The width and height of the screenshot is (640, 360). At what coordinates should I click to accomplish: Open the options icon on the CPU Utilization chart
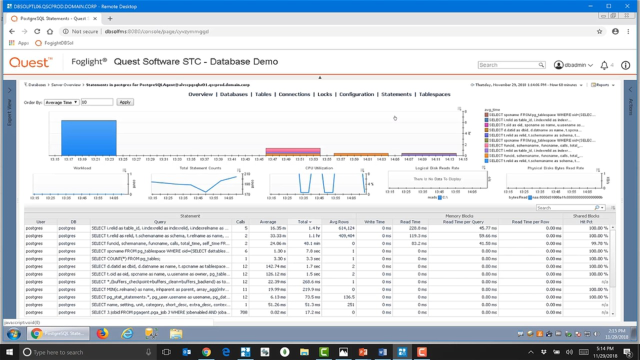click(362, 170)
